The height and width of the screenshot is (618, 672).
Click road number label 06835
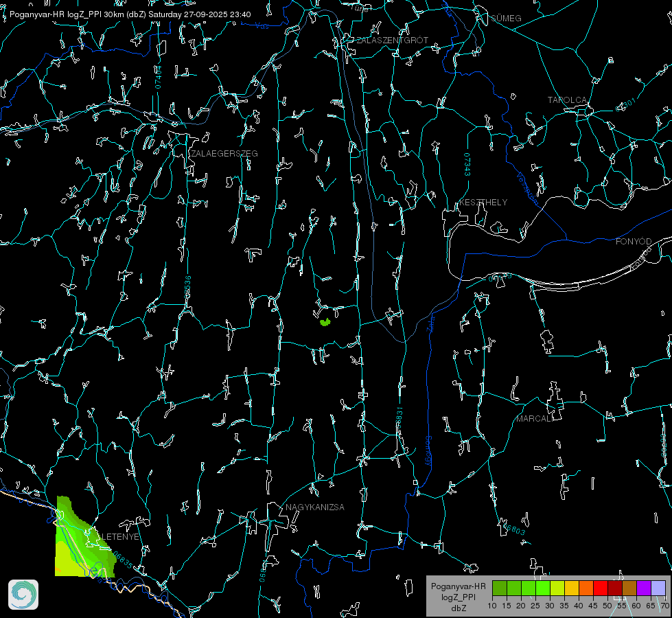coord(124,560)
